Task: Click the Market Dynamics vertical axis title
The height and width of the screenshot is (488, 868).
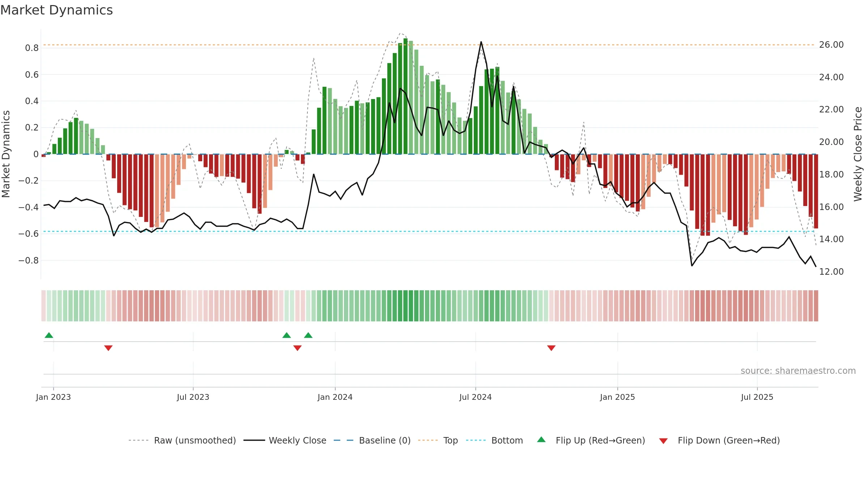Action: click(6, 154)
